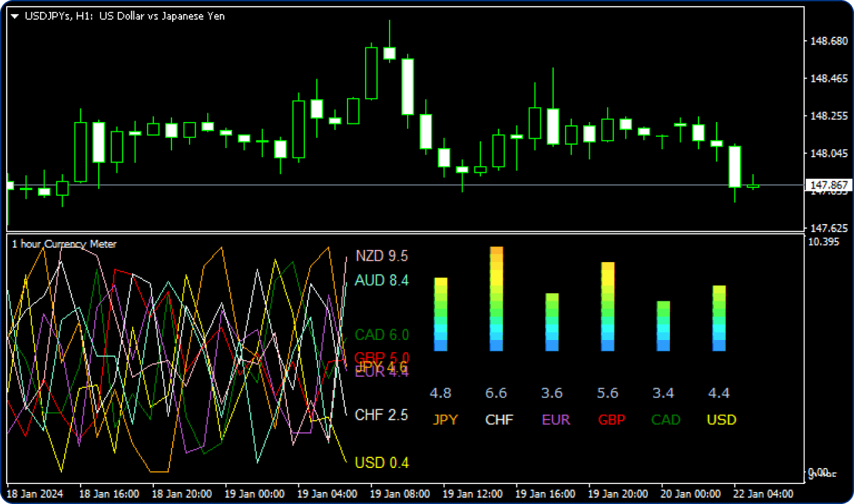Click the 148.680 price scale label
Image resolution: width=854 pixels, height=504 pixels.
[828, 41]
